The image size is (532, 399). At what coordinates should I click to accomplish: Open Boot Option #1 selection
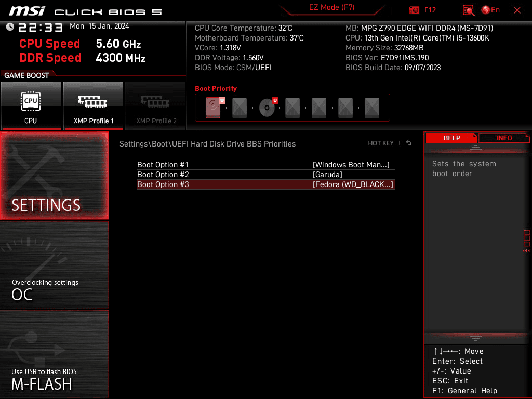(266, 165)
